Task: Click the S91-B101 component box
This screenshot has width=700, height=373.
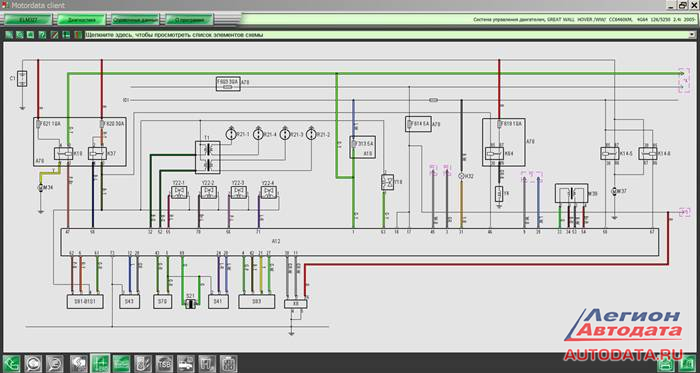Action: (x=85, y=302)
